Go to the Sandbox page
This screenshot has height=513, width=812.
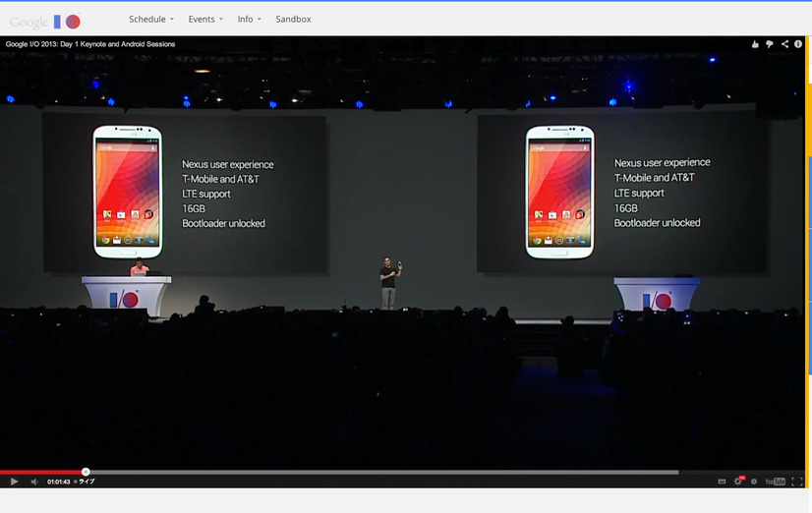tap(293, 19)
